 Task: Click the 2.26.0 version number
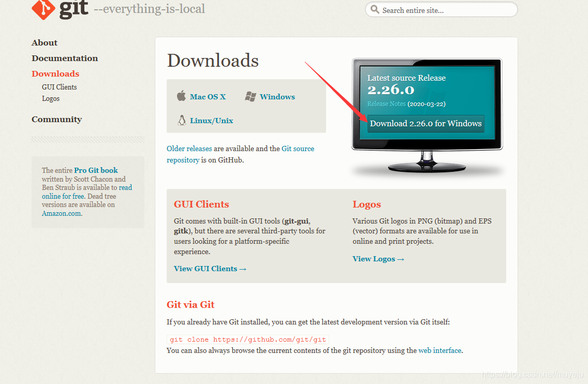(391, 90)
